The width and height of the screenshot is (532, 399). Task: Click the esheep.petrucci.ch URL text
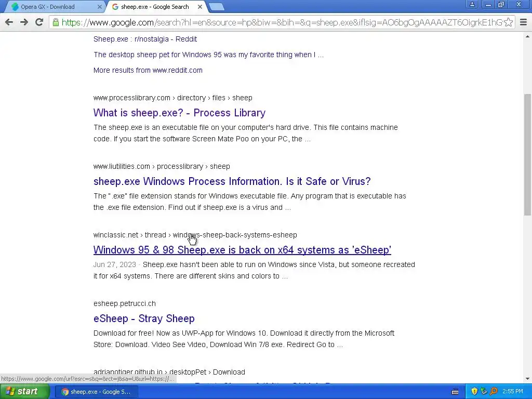(125, 303)
